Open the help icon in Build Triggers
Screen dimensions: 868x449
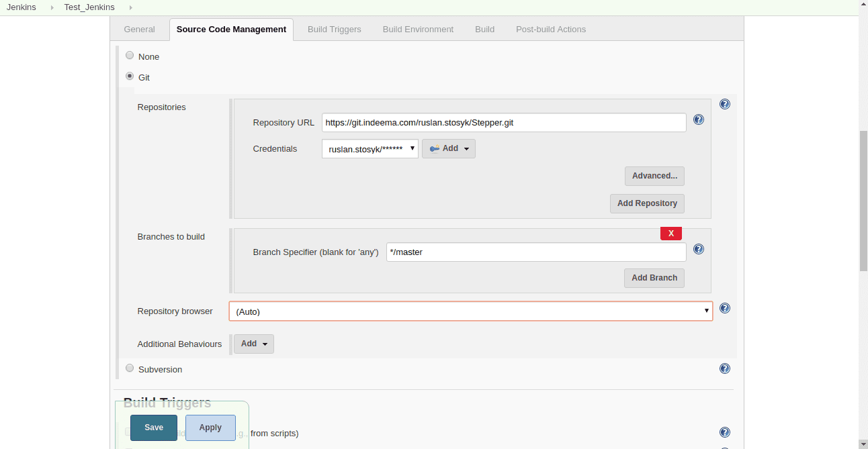click(x=724, y=432)
